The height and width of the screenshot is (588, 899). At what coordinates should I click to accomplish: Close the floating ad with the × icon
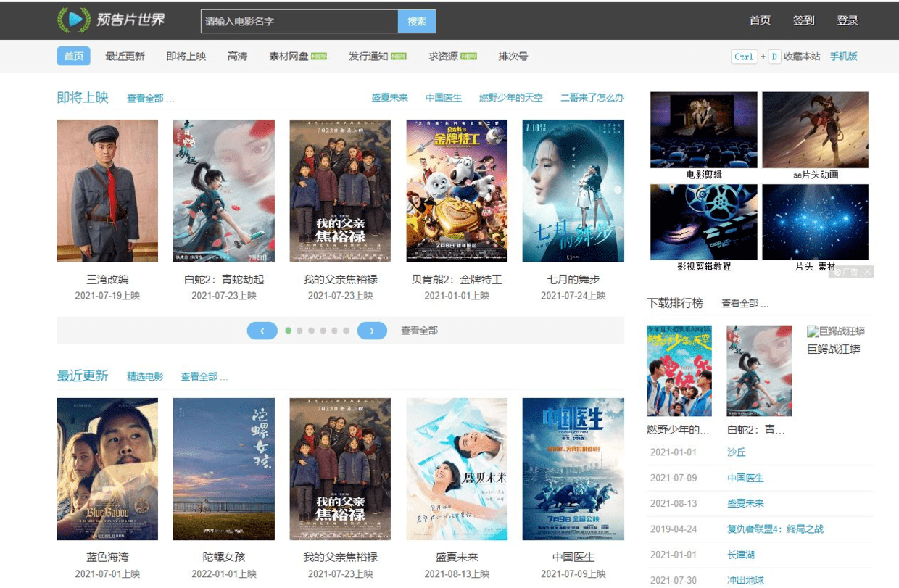pos(867,270)
